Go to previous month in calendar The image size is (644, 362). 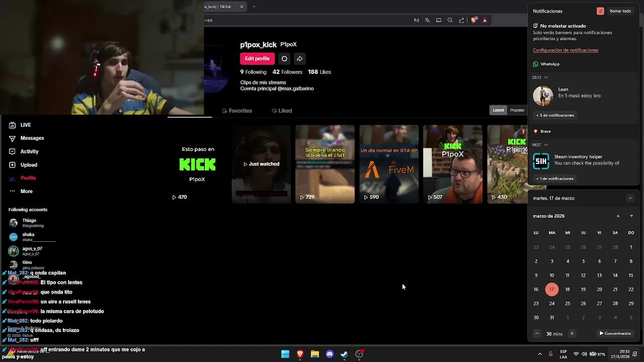(x=618, y=216)
